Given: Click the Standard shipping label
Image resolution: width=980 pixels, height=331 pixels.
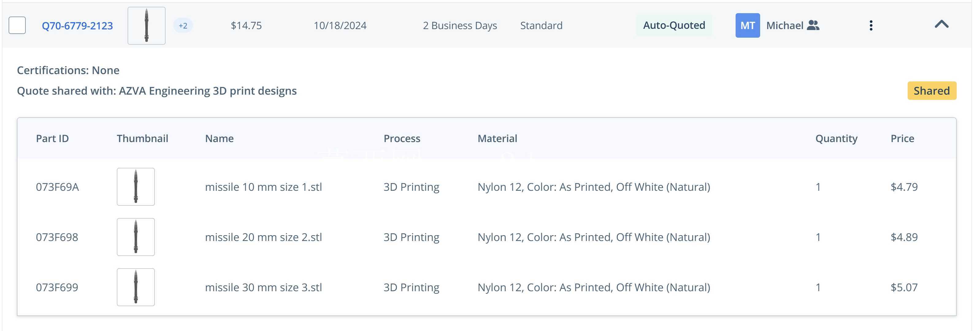Looking at the screenshot, I should click(541, 25).
